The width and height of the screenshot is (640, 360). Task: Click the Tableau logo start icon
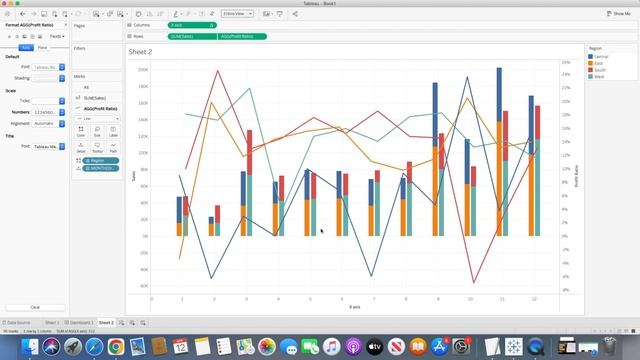pos(7,14)
